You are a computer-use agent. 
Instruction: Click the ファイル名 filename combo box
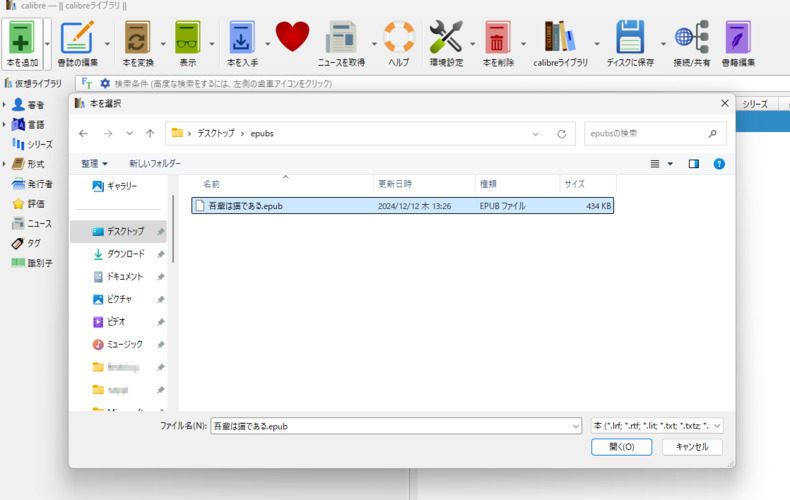(x=396, y=426)
